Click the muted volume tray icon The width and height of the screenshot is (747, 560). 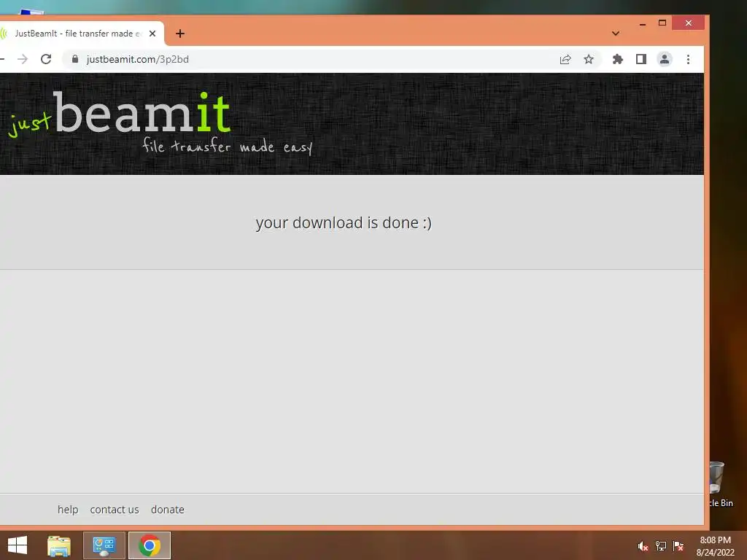pyautogui.click(x=643, y=546)
